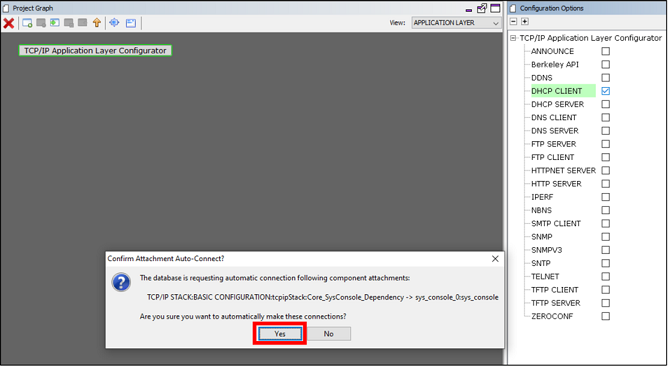Enable the TFTP CLIENT checkbox
Image resolution: width=668 pixels, height=367 pixels.
[x=605, y=289]
